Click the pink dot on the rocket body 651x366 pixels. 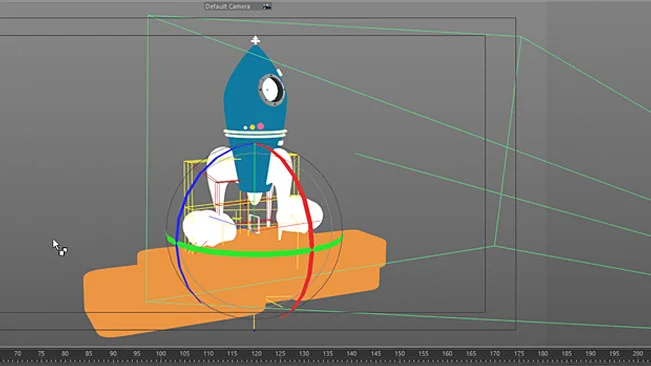click(260, 126)
